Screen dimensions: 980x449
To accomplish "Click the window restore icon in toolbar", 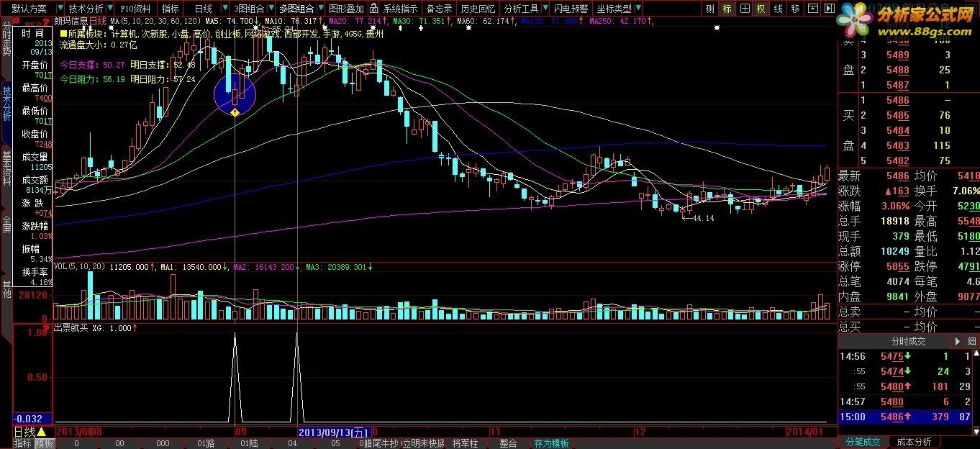I will [x=812, y=9].
